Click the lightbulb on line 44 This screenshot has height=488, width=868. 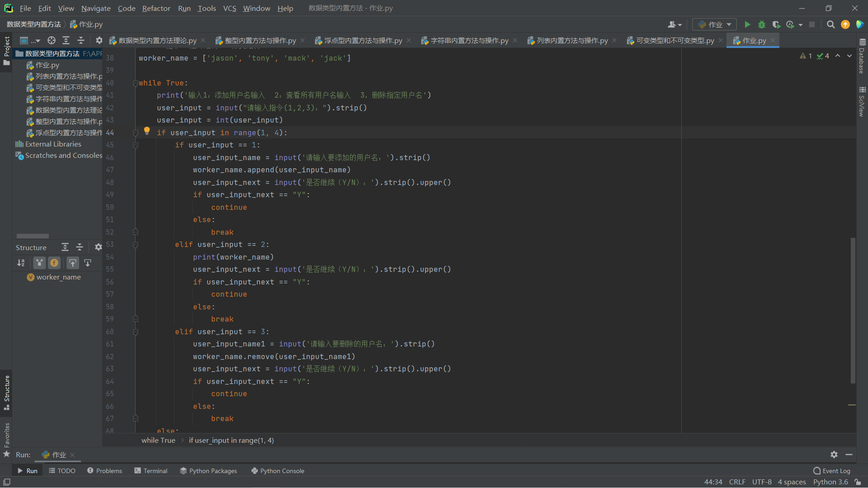click(147, 131)
